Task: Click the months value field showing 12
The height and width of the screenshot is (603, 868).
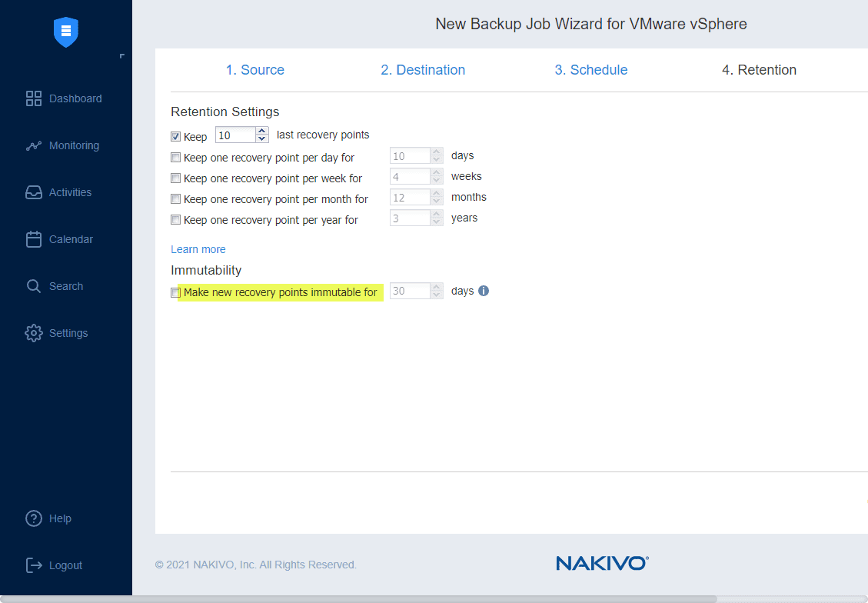Action: pos(411,197)
